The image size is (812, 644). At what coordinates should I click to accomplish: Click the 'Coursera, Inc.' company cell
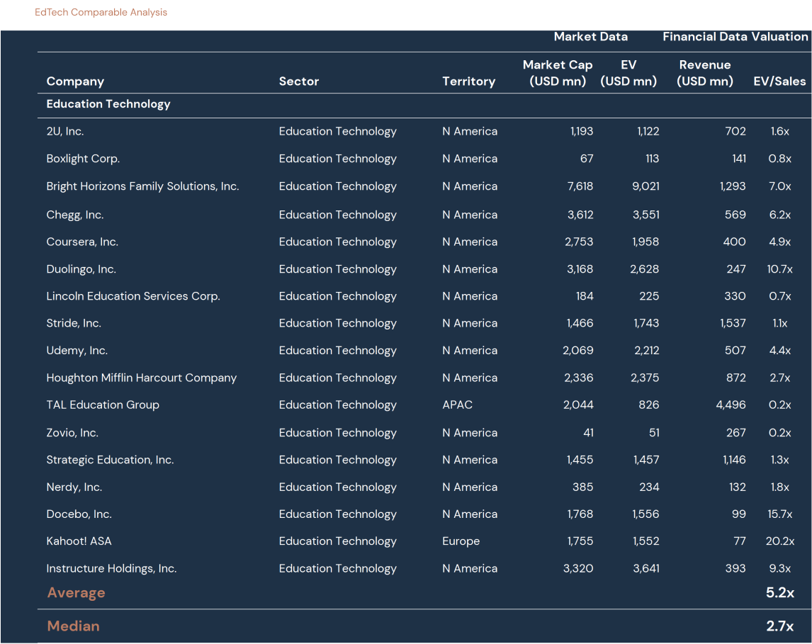click(82, 242)
